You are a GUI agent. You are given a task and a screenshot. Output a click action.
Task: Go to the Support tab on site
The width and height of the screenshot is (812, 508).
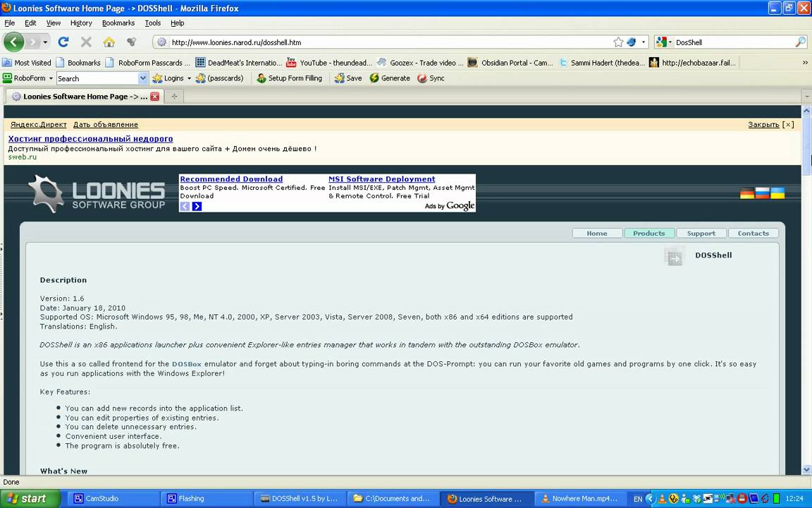click(x=701, y=234)
